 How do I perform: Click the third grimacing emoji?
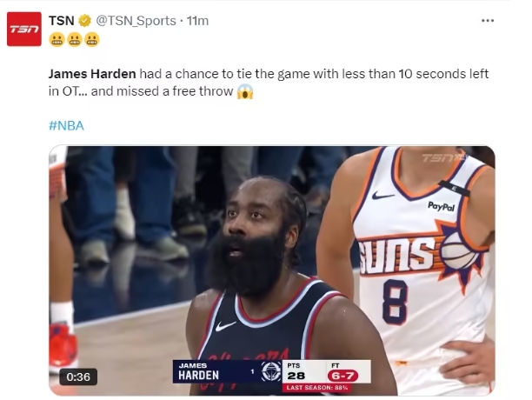(x=91, y=40)
